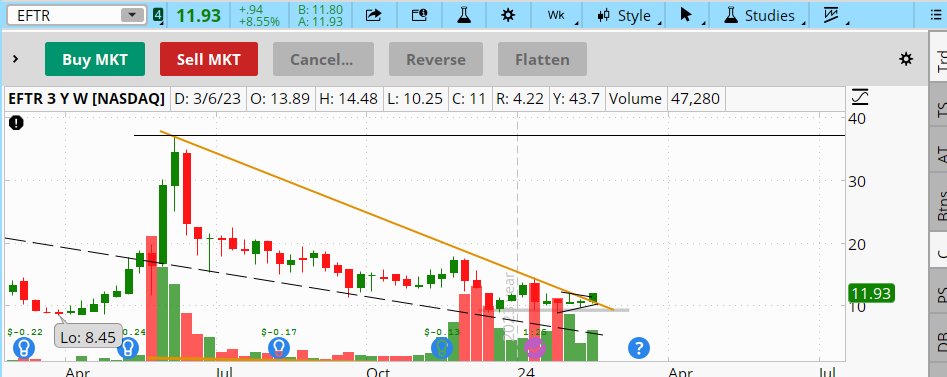Open chart settings gear in top toolbar
Viewport: 947px width, 377px height.
pos(509,15)
